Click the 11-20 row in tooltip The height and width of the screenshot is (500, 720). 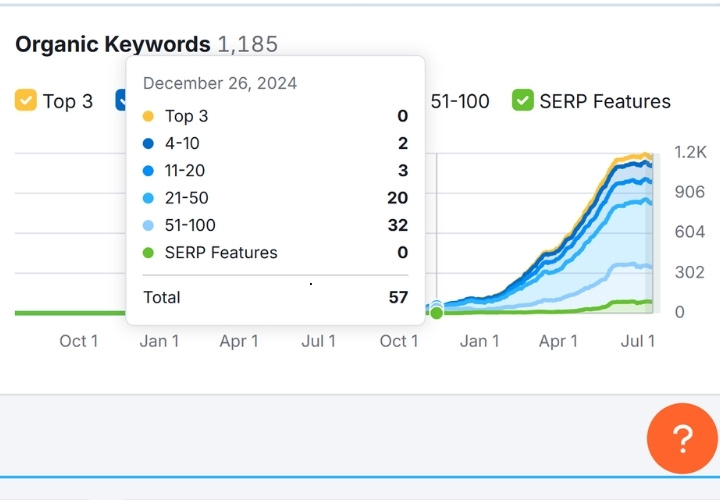(x=276, y=171)
